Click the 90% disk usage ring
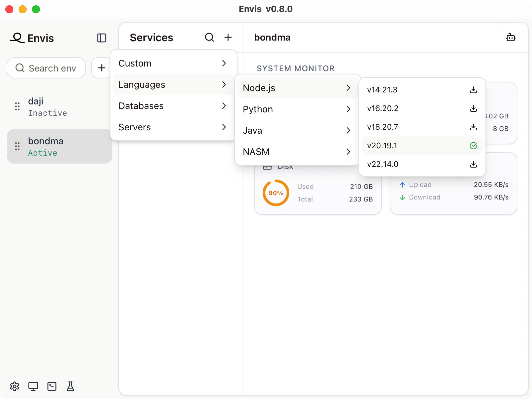 pyautogui.click(x=276, y=193)
